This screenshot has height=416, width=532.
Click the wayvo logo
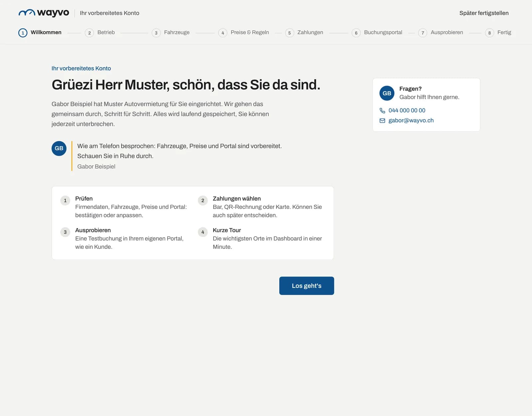coord(44,13)
